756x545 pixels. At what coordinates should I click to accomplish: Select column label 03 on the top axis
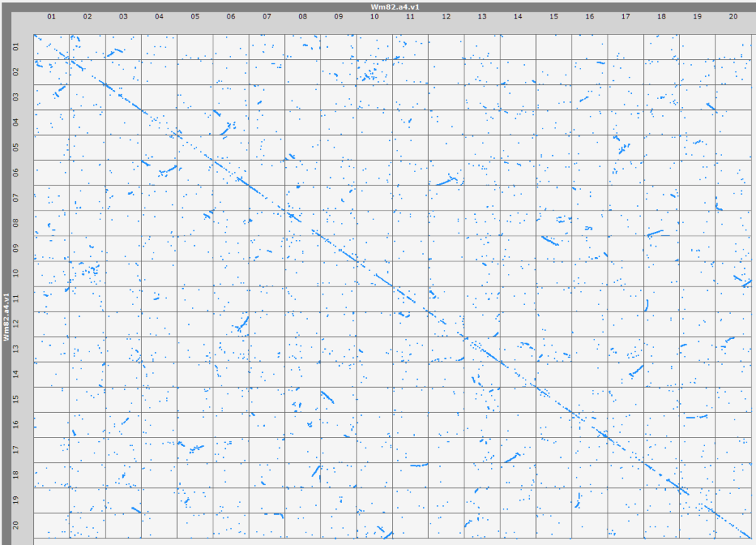(x=123, y=16)
